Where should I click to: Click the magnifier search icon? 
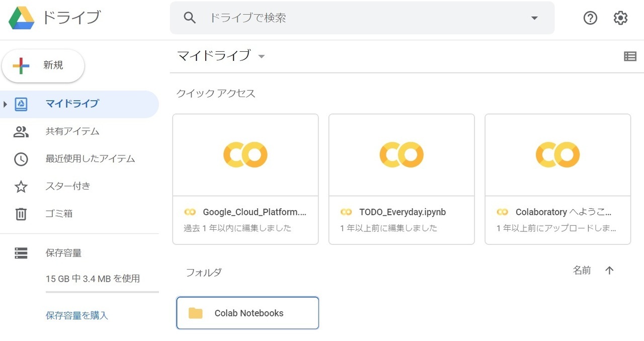(x=190, y=18)
